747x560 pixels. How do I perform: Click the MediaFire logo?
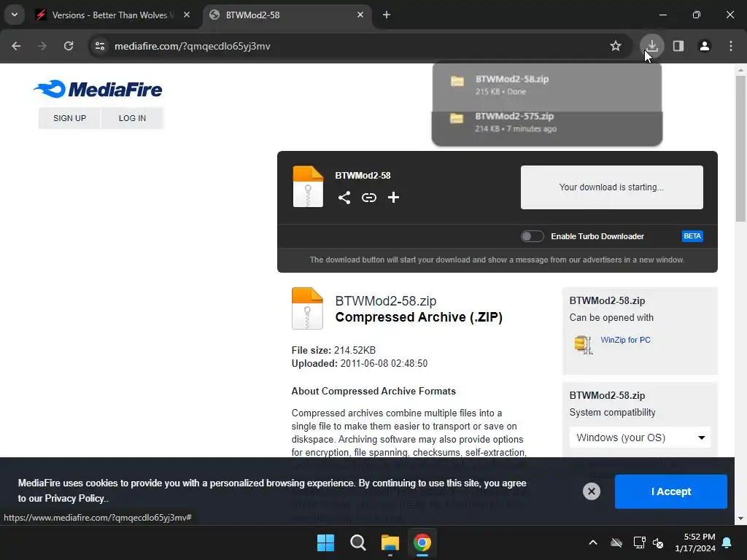tap(98, 90)
